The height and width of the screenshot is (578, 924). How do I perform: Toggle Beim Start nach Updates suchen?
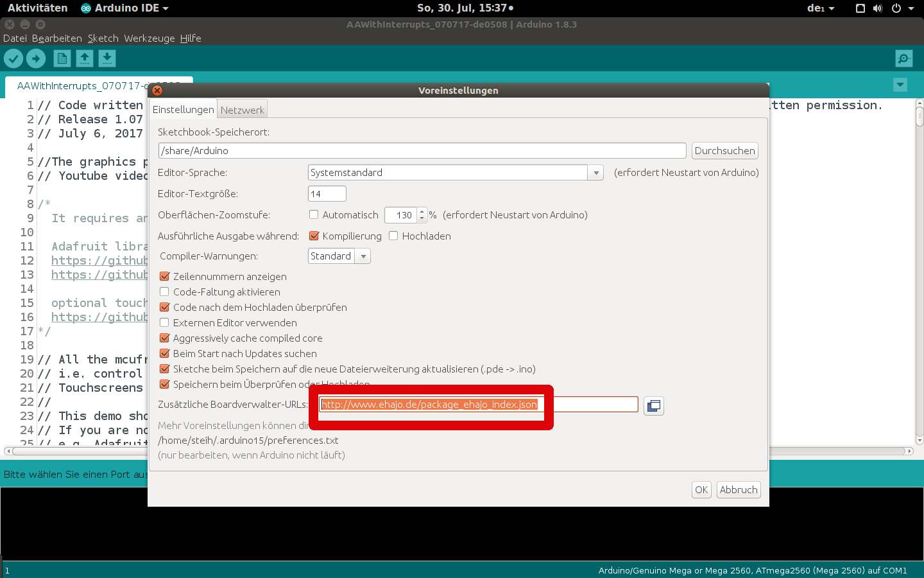(x=164, y=353)
